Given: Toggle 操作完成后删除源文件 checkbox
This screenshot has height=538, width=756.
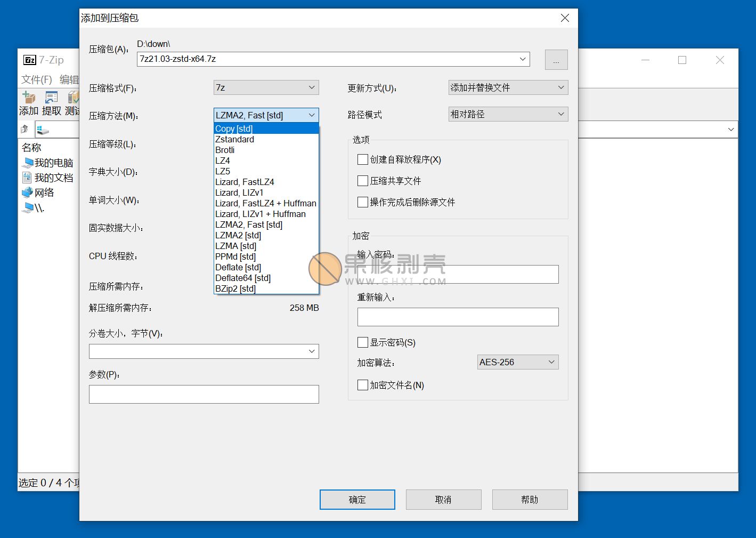Looking at the screenshot, I should click(x=363, y=202).
